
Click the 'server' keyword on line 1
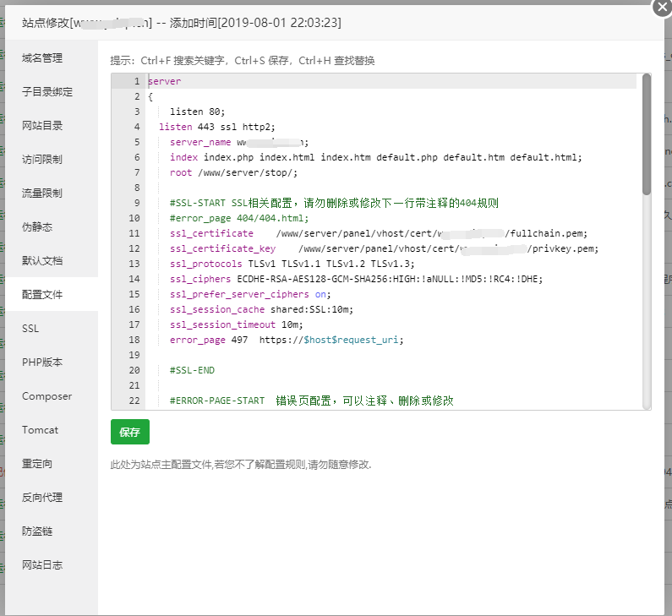tap(165, 81)
